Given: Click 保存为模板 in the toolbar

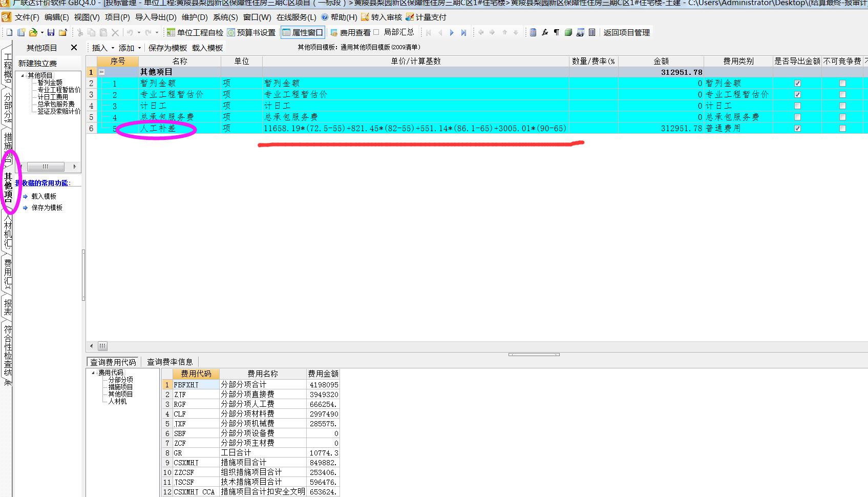Looking at the screenshot, I should (x=167, y=48).
